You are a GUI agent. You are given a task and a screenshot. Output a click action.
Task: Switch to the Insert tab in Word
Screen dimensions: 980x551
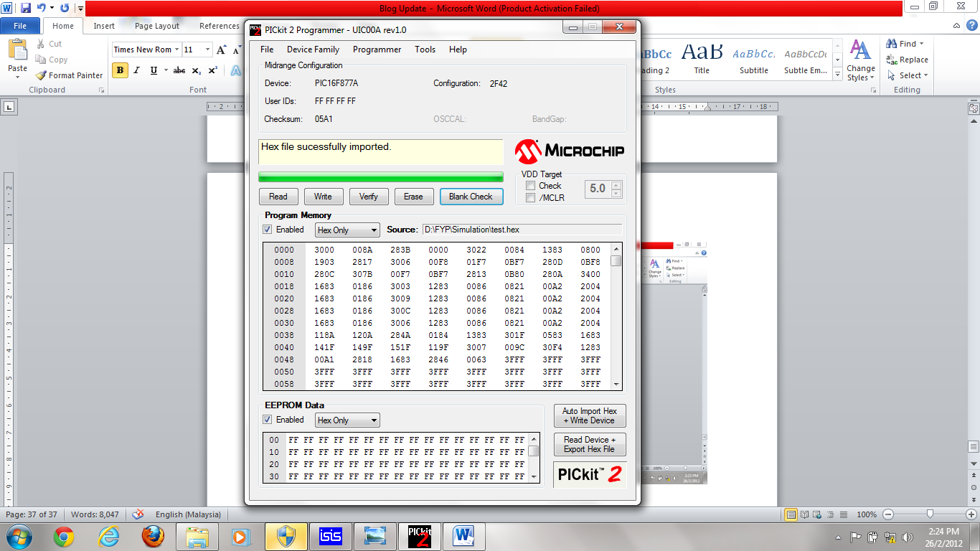[104, 26]
